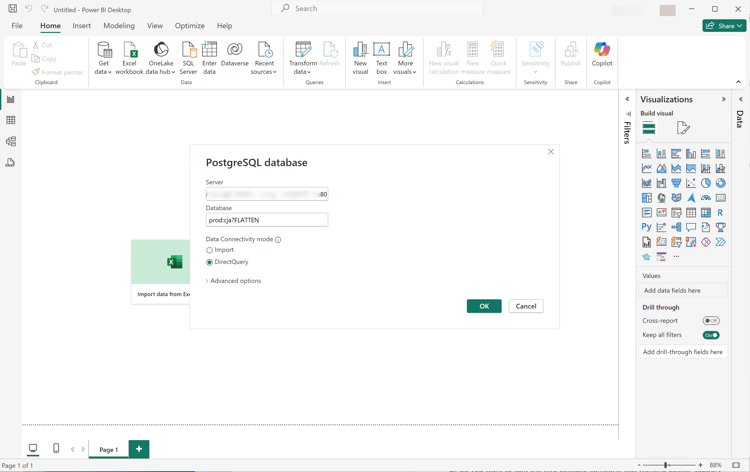Add a new page with plus button
Image resolution: width=750 pixels, height=472 pixels.
(x=139, y=449)
